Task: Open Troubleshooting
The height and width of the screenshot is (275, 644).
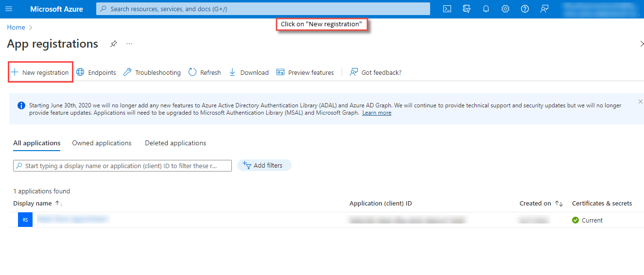Action: click(152, 72)
